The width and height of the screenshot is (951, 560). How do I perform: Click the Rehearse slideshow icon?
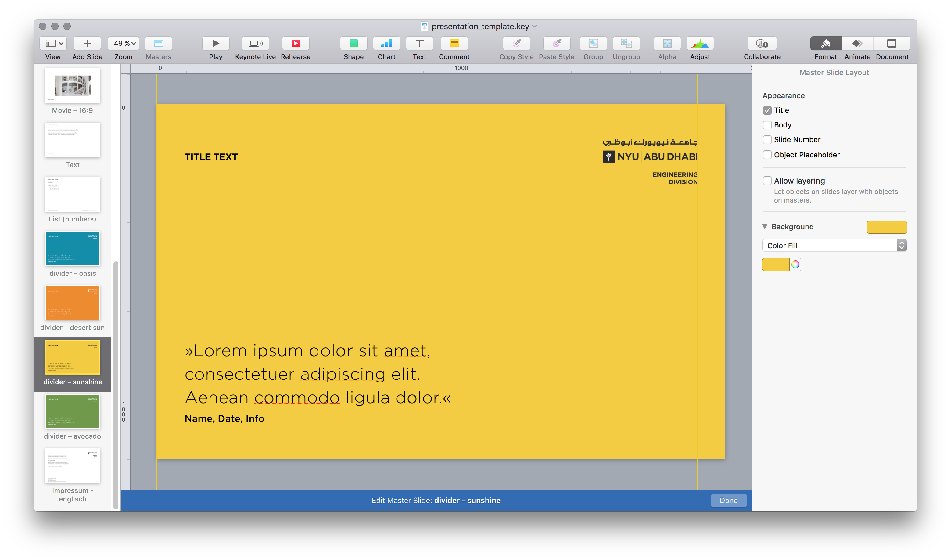[296, 43]
